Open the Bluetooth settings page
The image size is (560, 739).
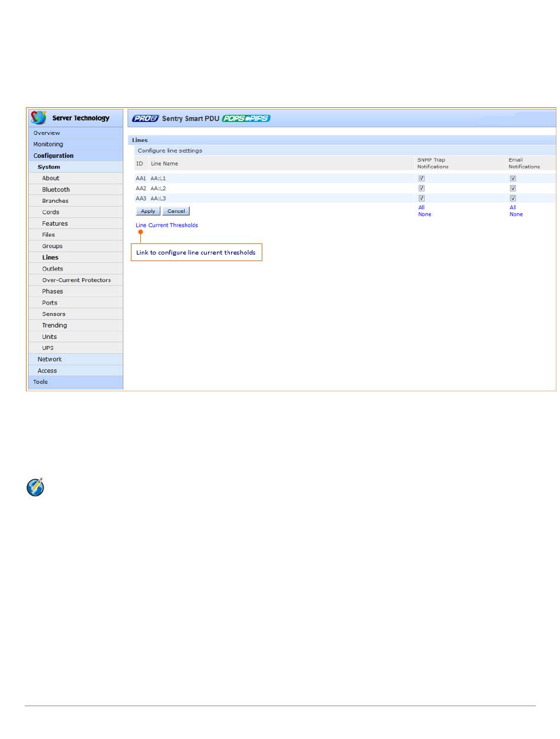(x=56, y=190)
